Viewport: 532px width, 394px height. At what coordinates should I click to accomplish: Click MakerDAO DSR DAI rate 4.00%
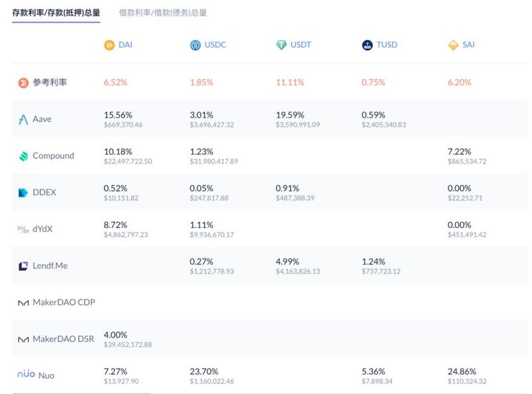(115, 335)
